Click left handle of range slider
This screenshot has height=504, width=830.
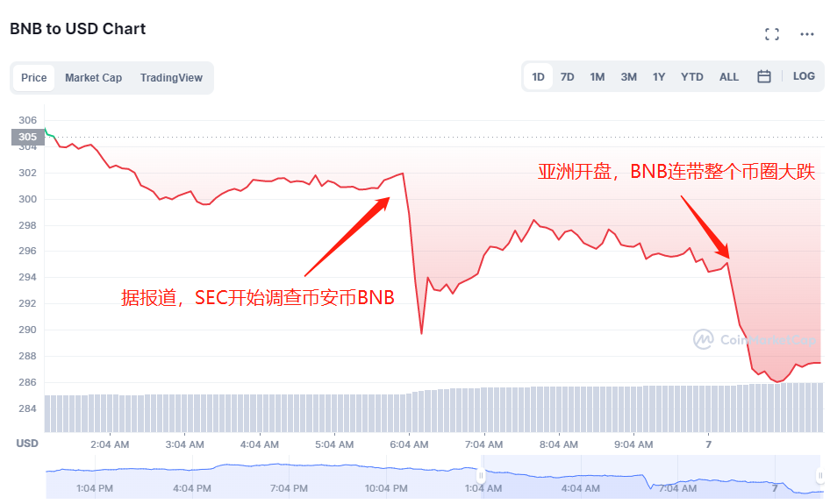click(481, 475)
